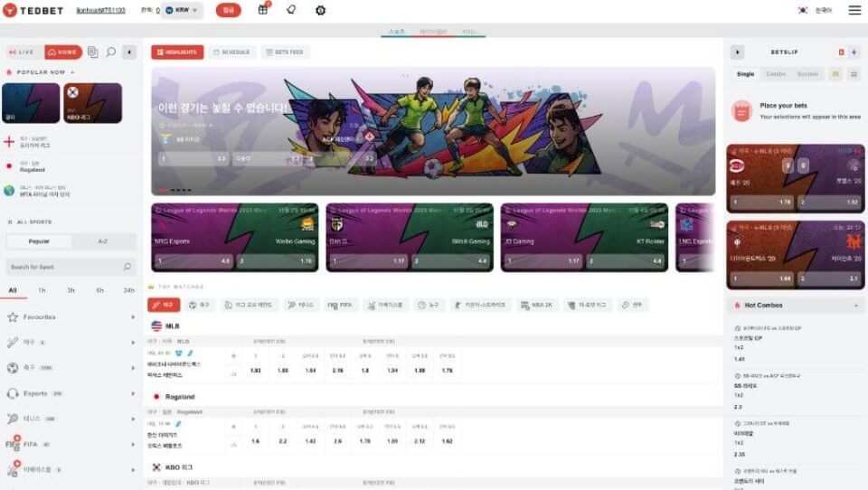Select the 1h time filter

click(x=42, y=290)
